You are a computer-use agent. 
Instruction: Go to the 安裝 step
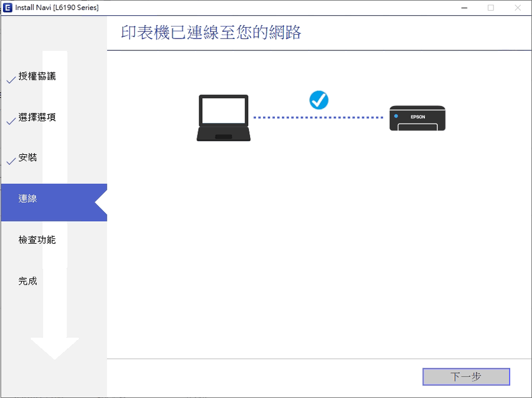pos(28,158)
